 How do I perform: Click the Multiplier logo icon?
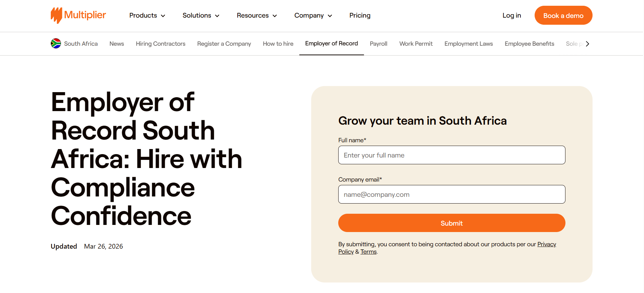(x=57, y=16)
